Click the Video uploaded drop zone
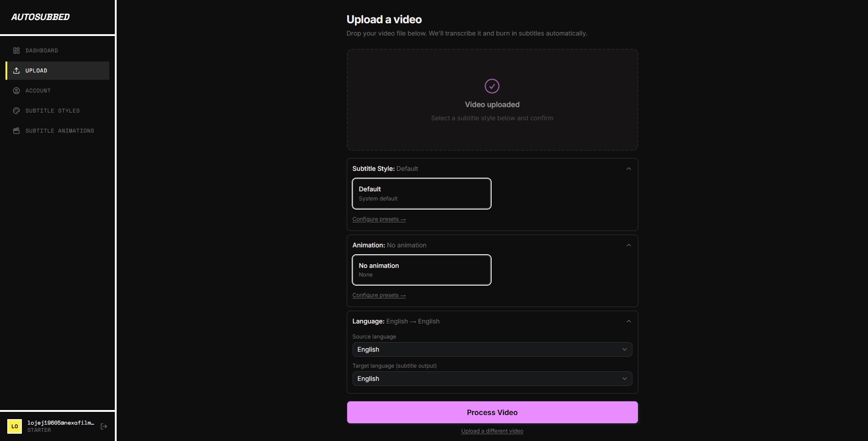Viewport: 868px width, 441px height. pos(492,100)
